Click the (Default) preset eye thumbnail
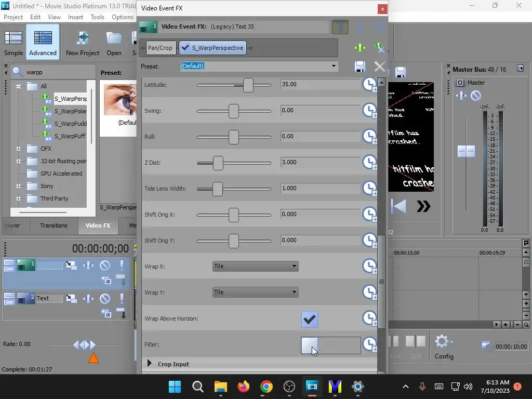This screenshot has height=399, width=532. (120, 100)
